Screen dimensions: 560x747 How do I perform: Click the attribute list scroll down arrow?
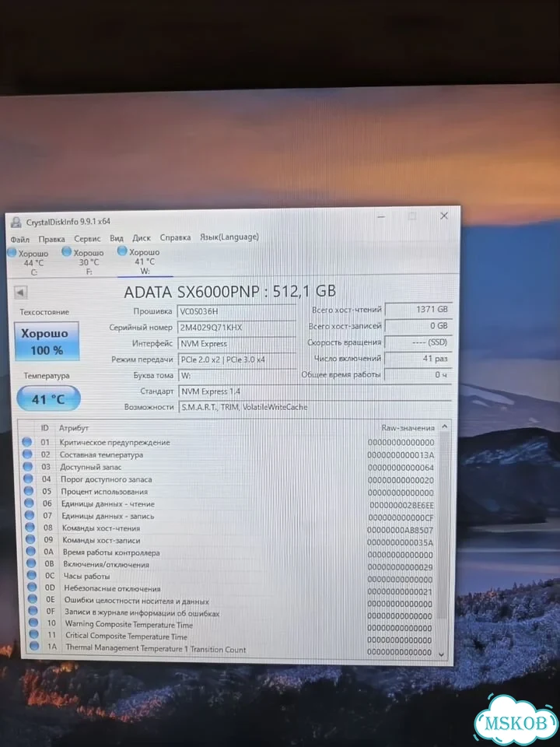click(442, 654)
